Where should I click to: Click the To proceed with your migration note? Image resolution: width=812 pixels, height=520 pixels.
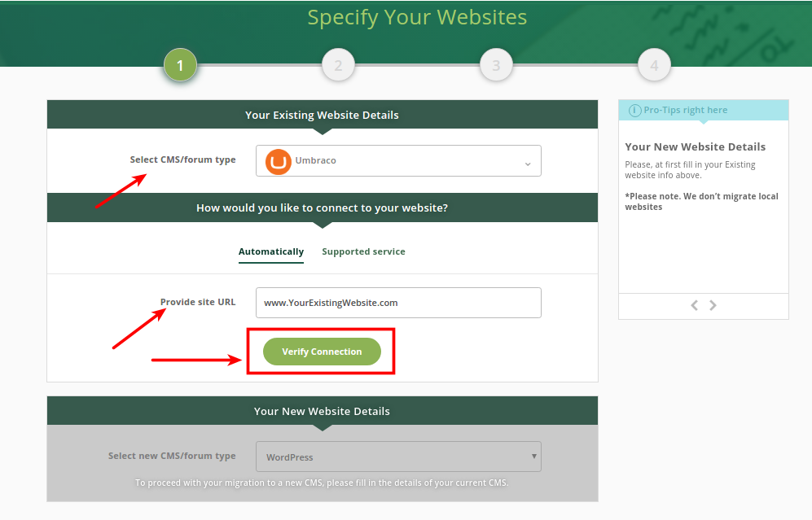(x=322, y=483)
